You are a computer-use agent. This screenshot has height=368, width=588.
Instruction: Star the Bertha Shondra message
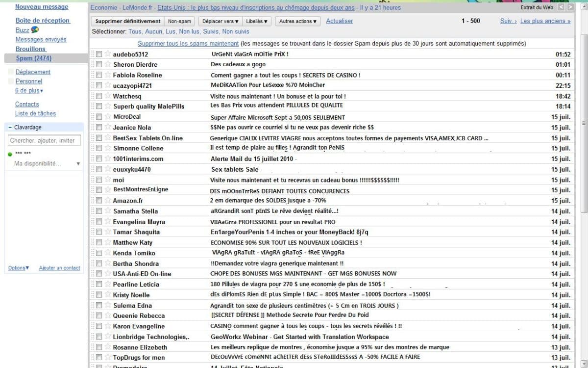point(108,263)
